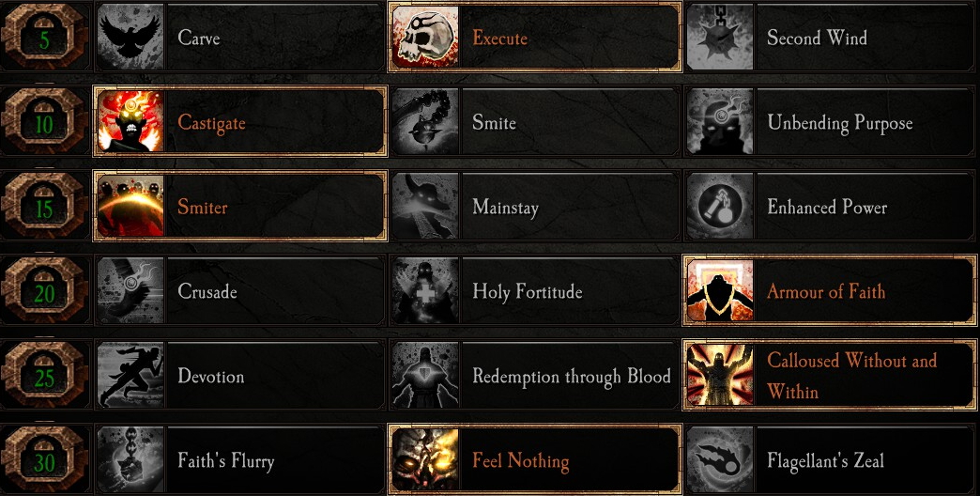Pick the Faith's Flurry talent
980x496 pixels.
pyautogui.click(x=240, y=460)
